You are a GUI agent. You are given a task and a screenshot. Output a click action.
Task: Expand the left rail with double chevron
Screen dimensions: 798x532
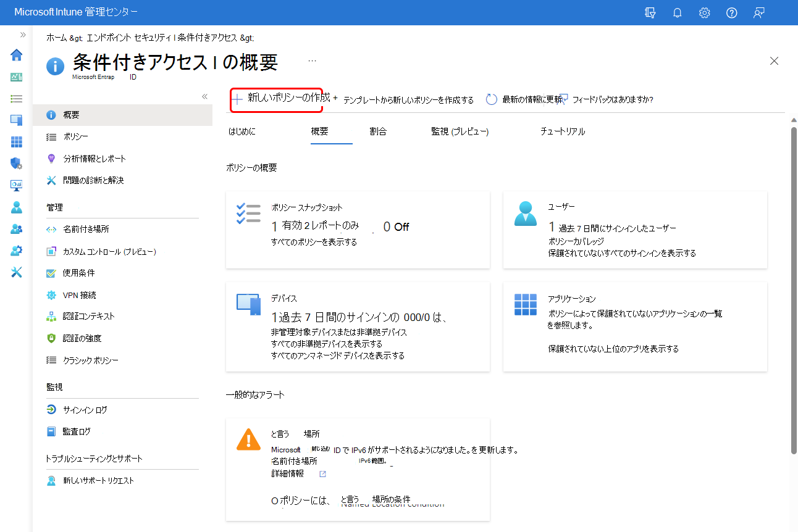point(23,35)
